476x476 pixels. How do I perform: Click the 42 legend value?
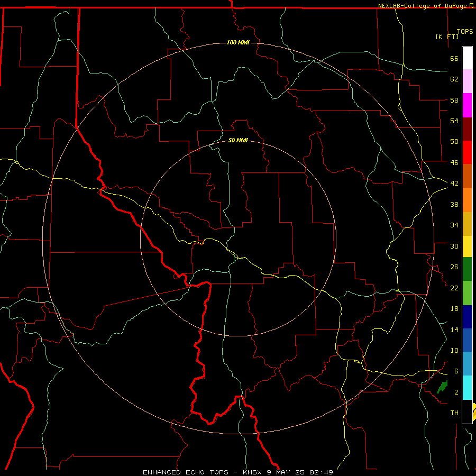(x=454, y=184)
